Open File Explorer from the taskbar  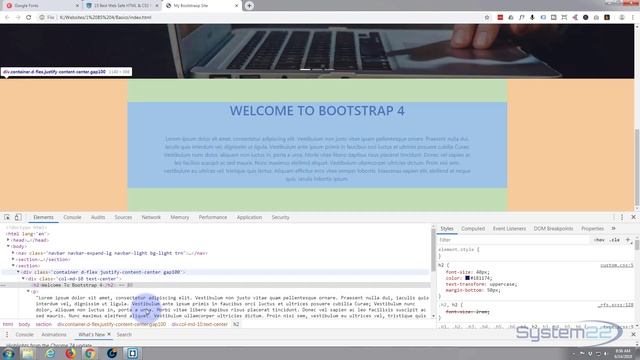[28, 353]
